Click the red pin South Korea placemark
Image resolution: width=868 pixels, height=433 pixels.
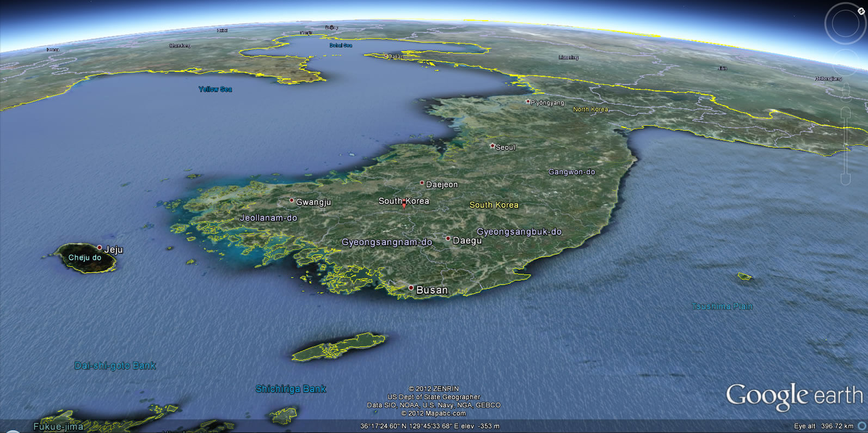coord(404,204)
